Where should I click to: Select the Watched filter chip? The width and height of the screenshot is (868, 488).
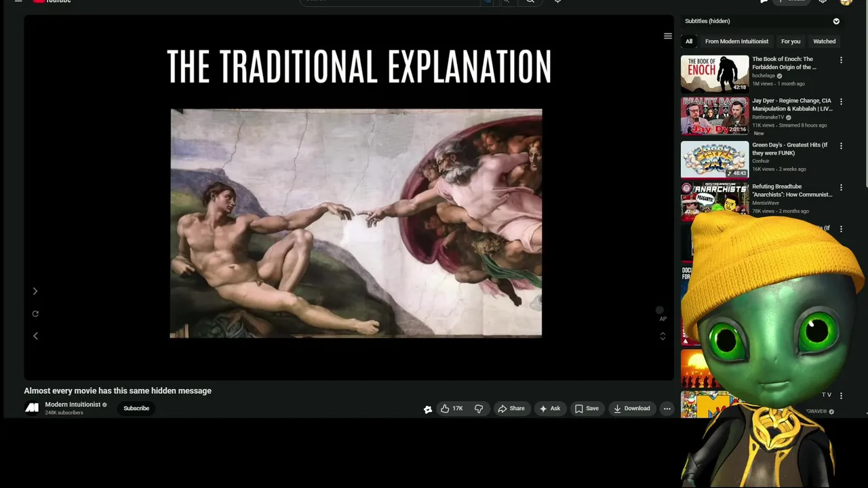(x=825, y=41)
